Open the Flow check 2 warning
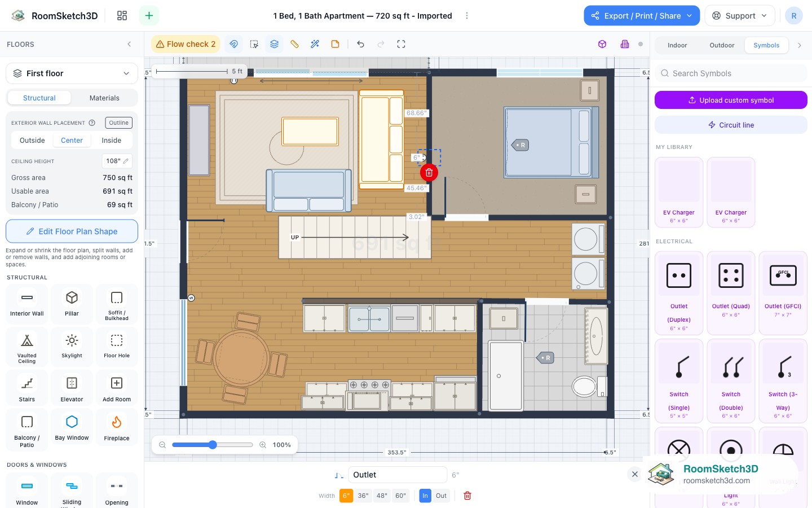 (186, 44)
